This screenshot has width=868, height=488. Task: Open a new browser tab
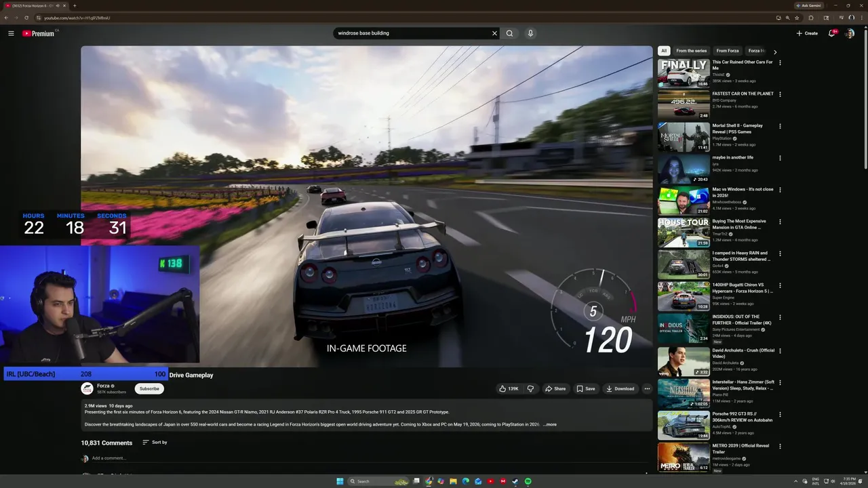tap(75, 5)
